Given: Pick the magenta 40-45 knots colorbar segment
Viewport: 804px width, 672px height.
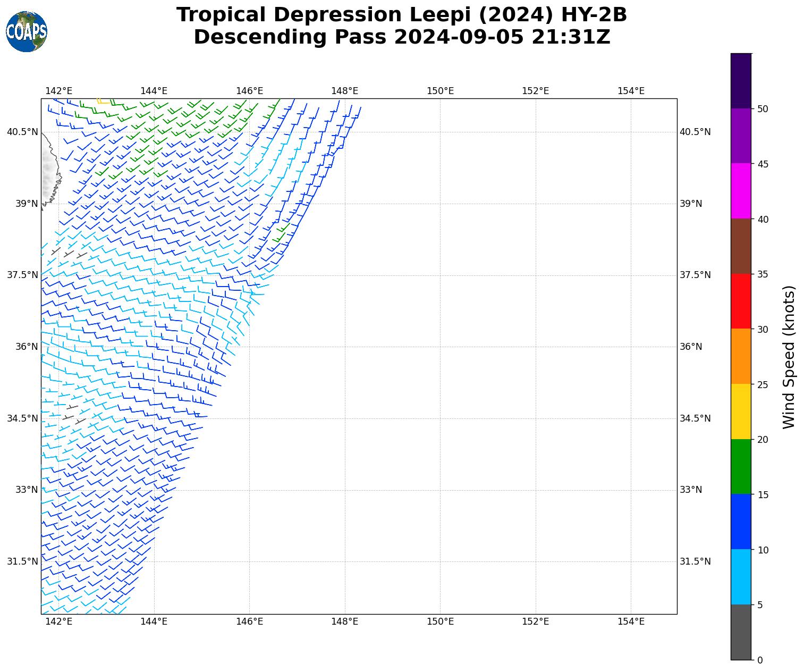Looking at the screenshot, I should [741, 191].
